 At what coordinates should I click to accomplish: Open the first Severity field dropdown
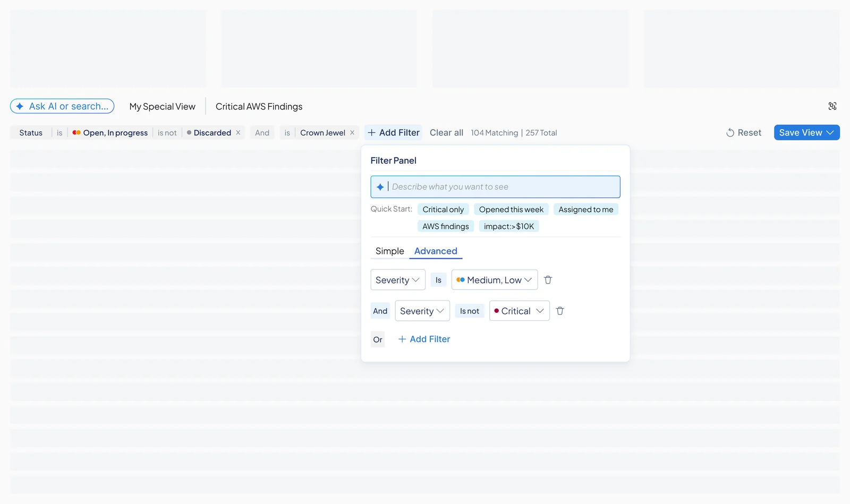(x=398, y=280)
